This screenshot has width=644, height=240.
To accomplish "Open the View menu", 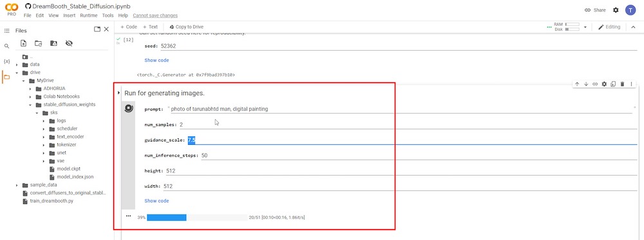I will (x=53, y=15).
